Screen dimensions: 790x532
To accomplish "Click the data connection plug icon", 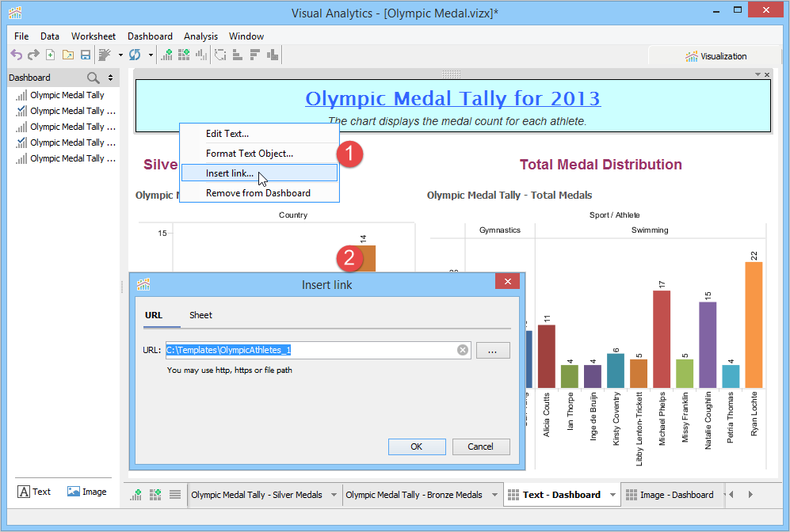I will [105, 55].
